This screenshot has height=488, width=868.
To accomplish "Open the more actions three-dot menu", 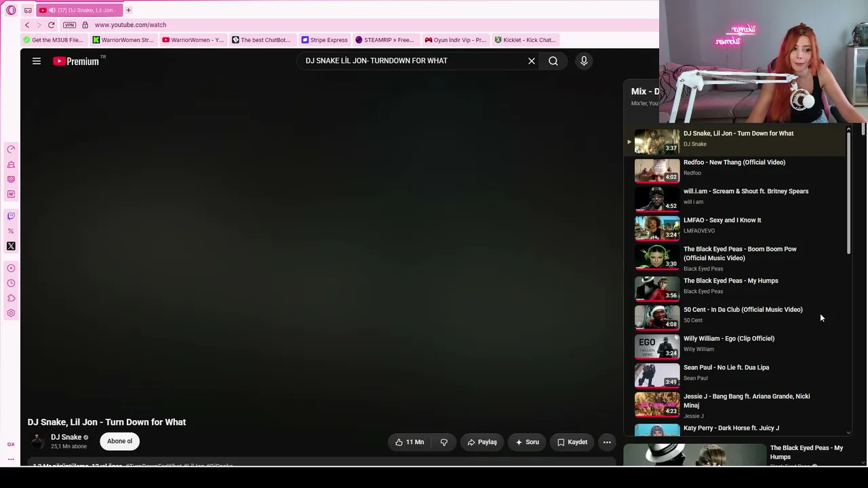I will (x=607, y=442).
